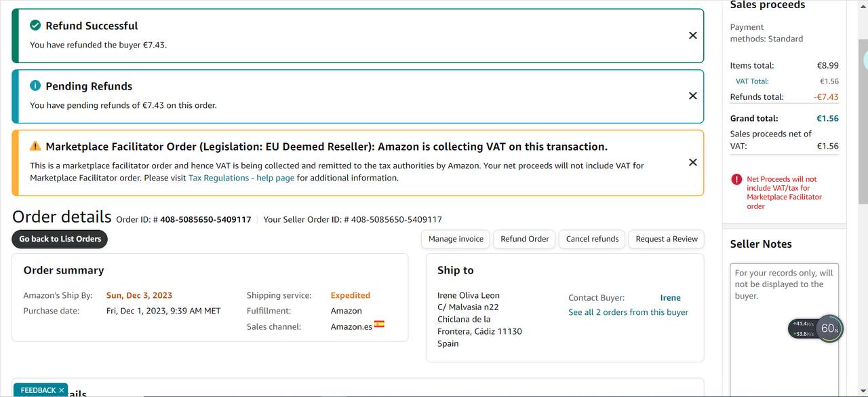
Task: See all 2 orders from this buyer
Action: (x=628, y=312)
